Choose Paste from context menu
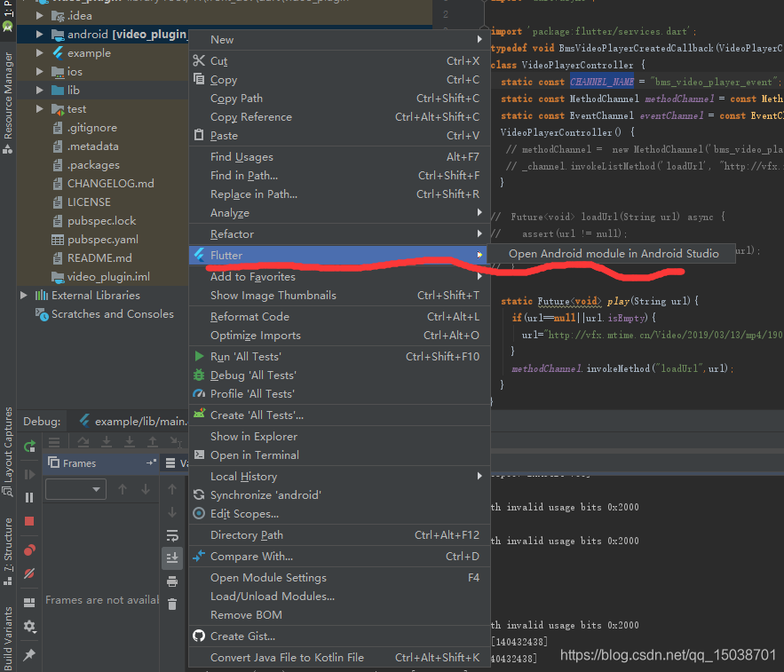Image resolution: width=784 pixels, height=672 pixels. click(339, 136)
